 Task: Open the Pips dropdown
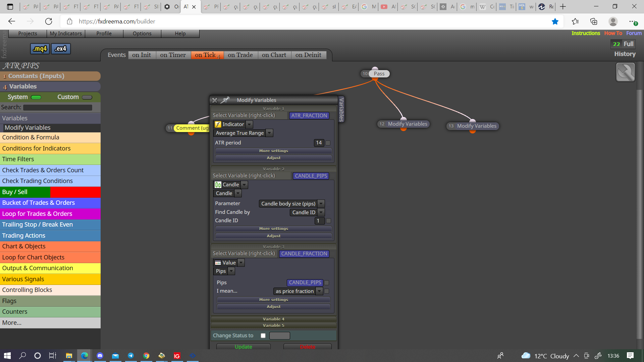231,271
